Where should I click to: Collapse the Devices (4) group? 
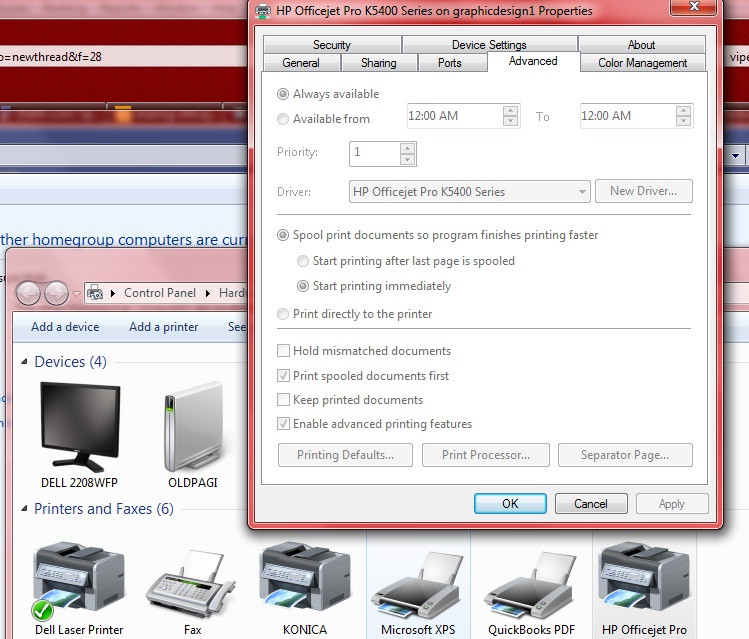(24, 362)
